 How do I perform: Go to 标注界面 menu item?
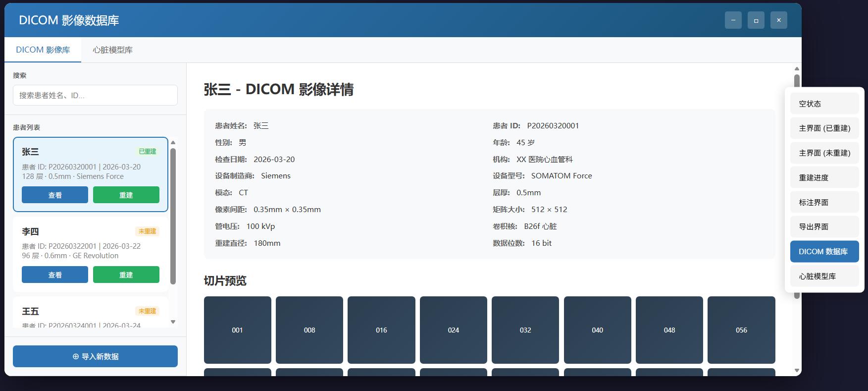coord(824,202)
